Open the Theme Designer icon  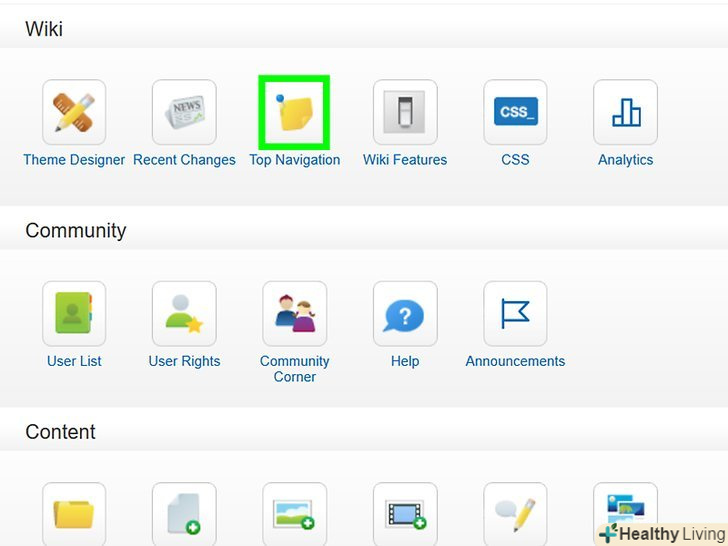tap(74, 113)
